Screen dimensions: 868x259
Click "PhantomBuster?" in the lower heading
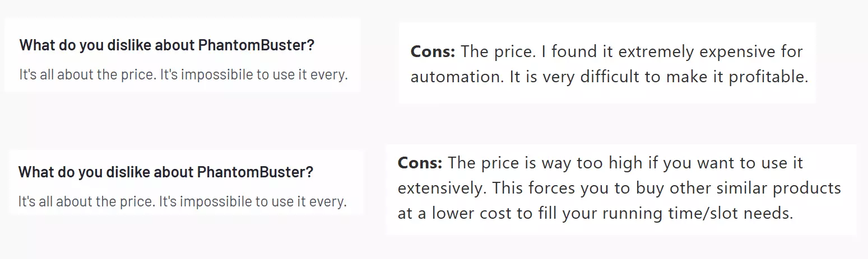[256, 172]
